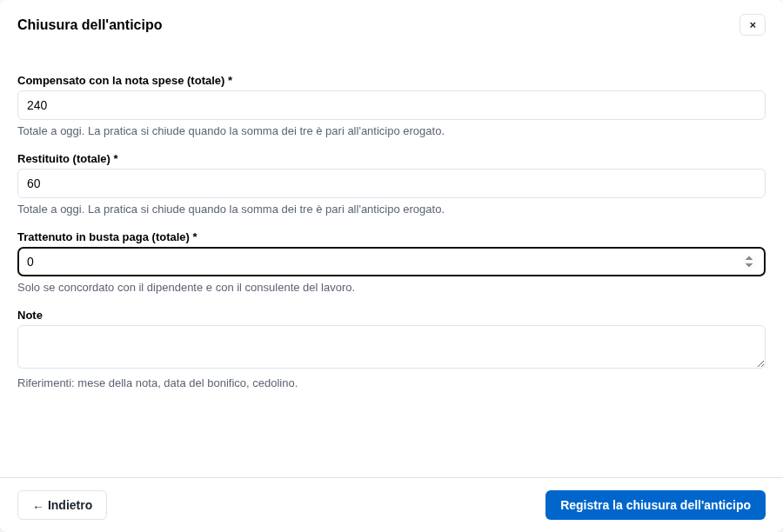Click hint text 'Riferimenti: mese della nota'
The image size is (783, 532).
click(x=157, y=383)
